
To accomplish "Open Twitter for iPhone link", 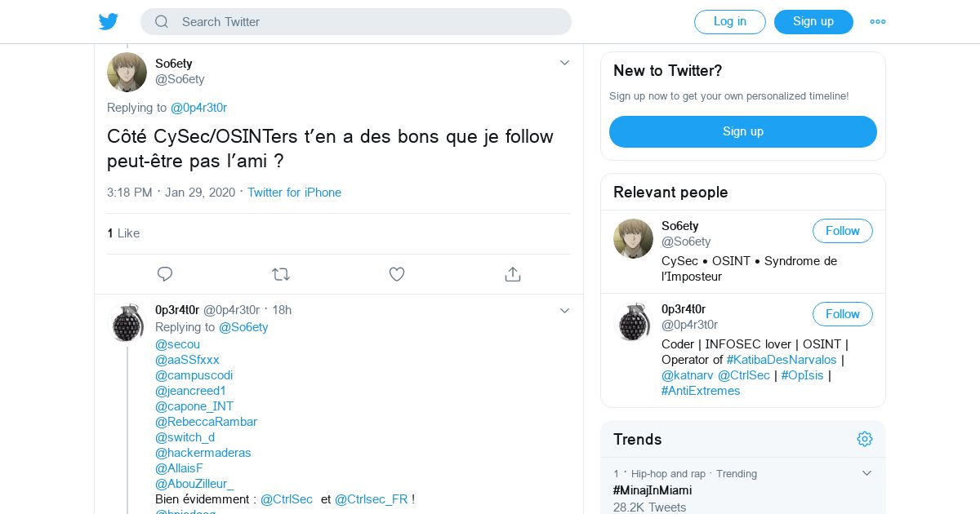I will click(x=294, y=193).
